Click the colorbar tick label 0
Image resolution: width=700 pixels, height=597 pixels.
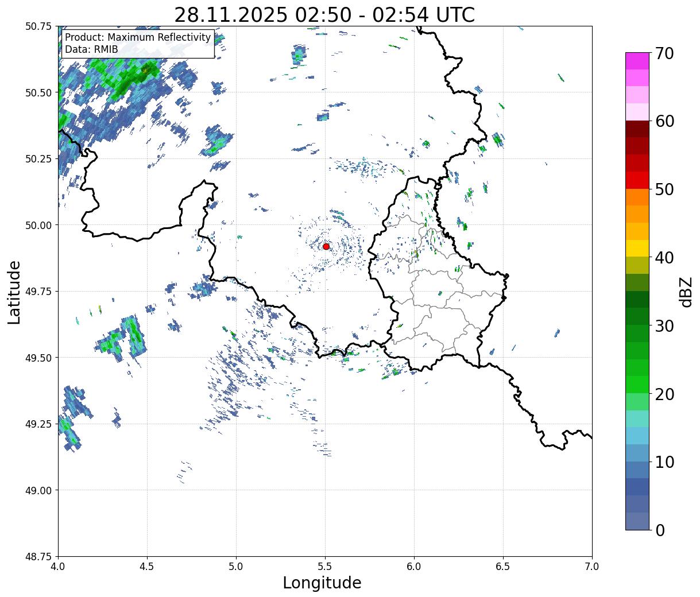(x=659, y=530)
